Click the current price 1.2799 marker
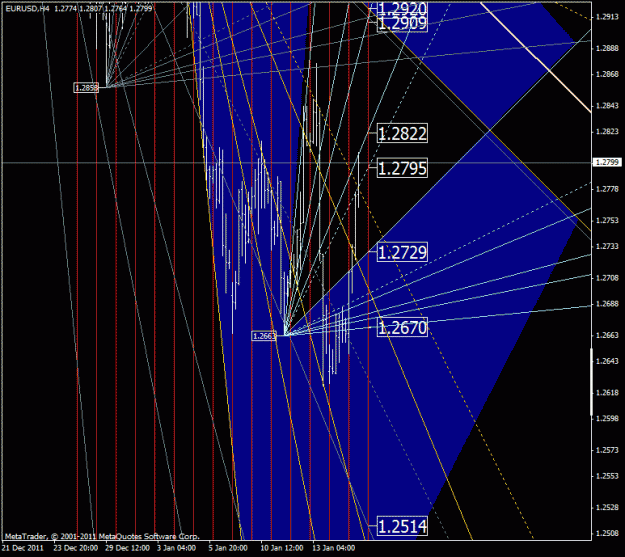Image resolution: width=625 pixels, height=557 pixels. tap(607, 162)
